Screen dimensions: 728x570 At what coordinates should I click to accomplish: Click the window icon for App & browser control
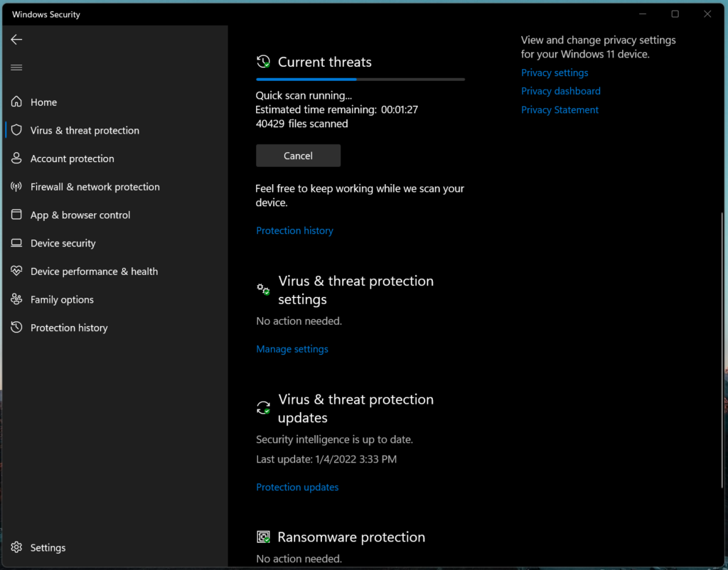tap(17, 215)
